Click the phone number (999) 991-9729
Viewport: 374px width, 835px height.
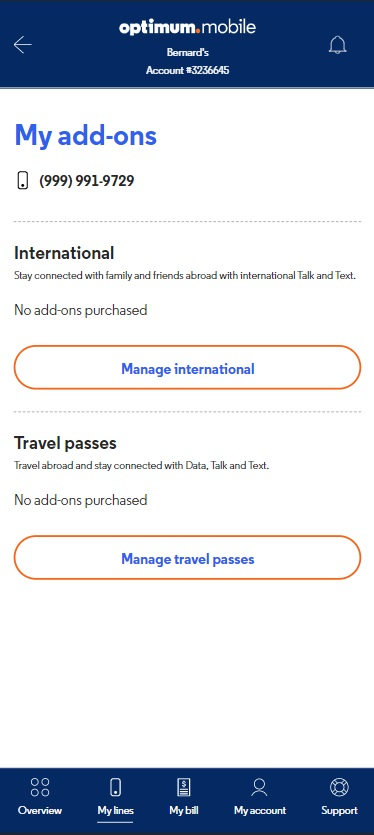(87, 181)
